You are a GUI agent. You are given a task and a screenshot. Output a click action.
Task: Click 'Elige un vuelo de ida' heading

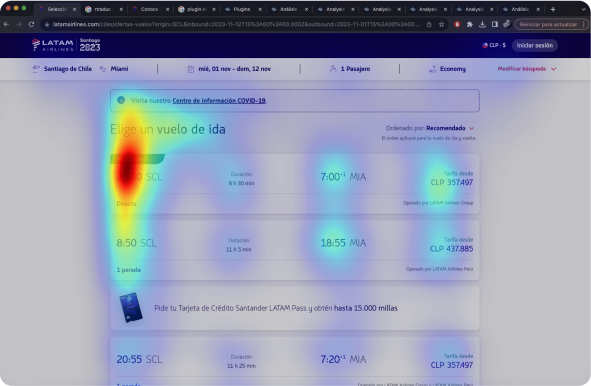(168, 129)
